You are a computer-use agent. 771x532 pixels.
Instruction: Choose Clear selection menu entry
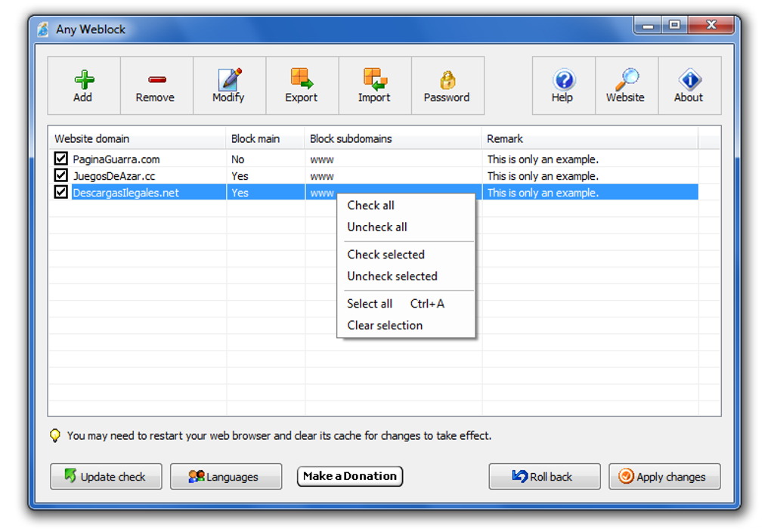click(x=406, y=326)
